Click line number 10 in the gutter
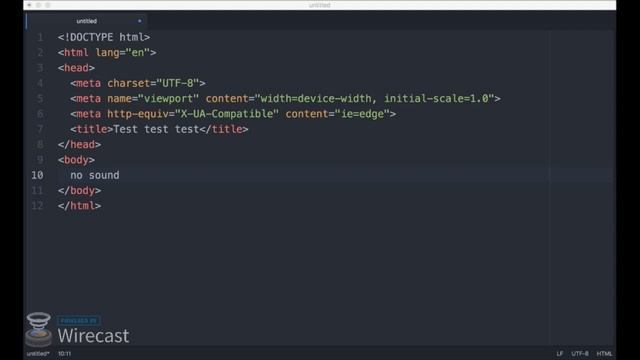 37,175
